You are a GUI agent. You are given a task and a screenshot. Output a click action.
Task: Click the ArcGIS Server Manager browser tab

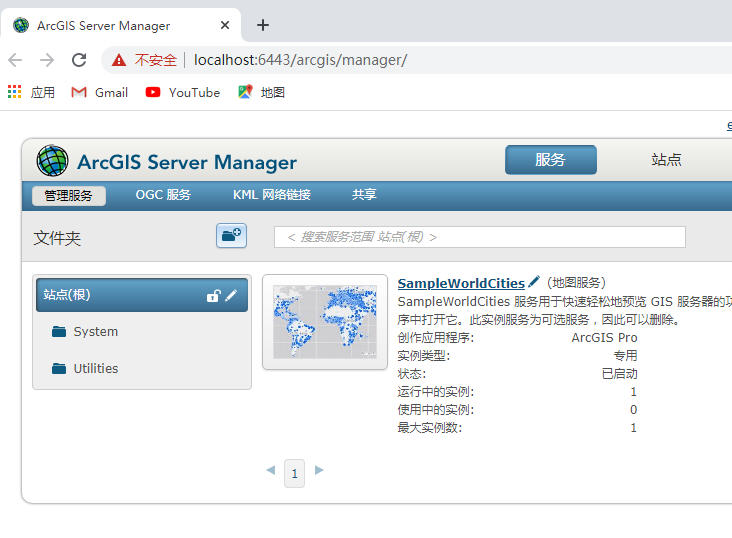[x=121, y=25]
